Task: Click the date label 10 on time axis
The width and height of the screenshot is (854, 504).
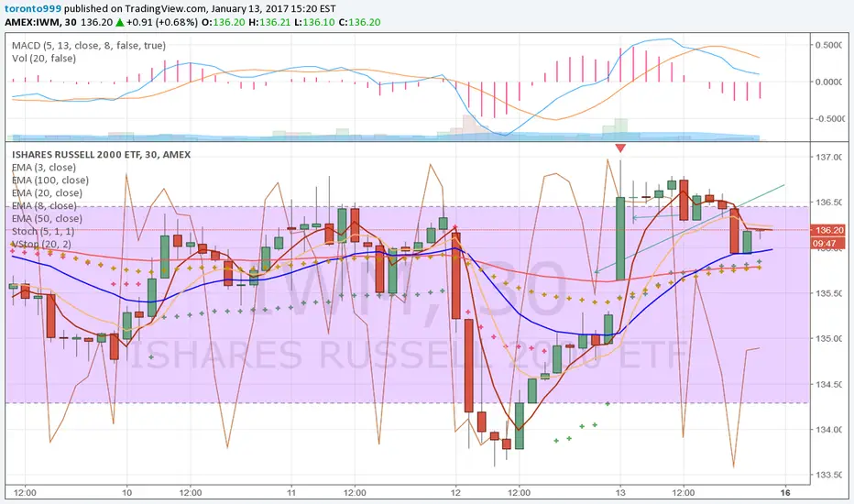Action: point(126,493)
